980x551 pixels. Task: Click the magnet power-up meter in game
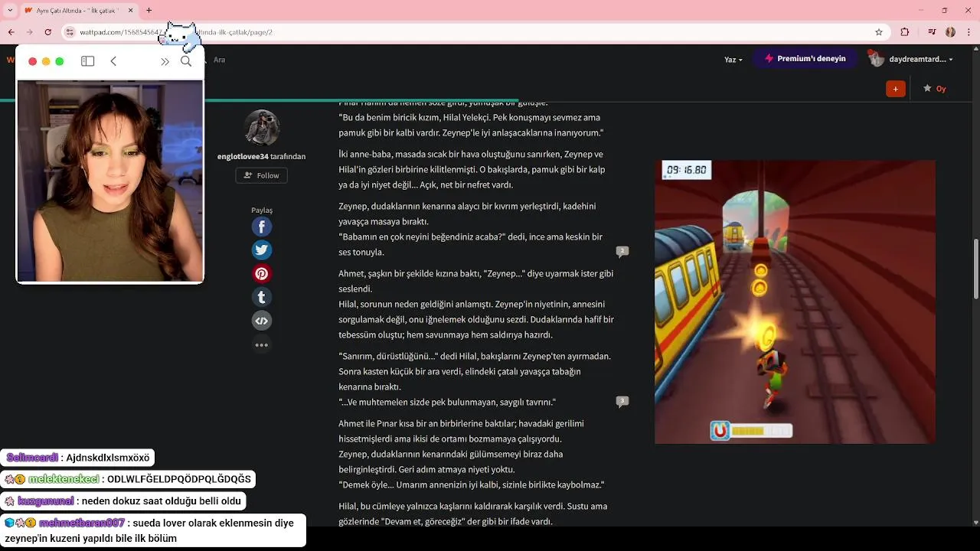coord(751,431)
